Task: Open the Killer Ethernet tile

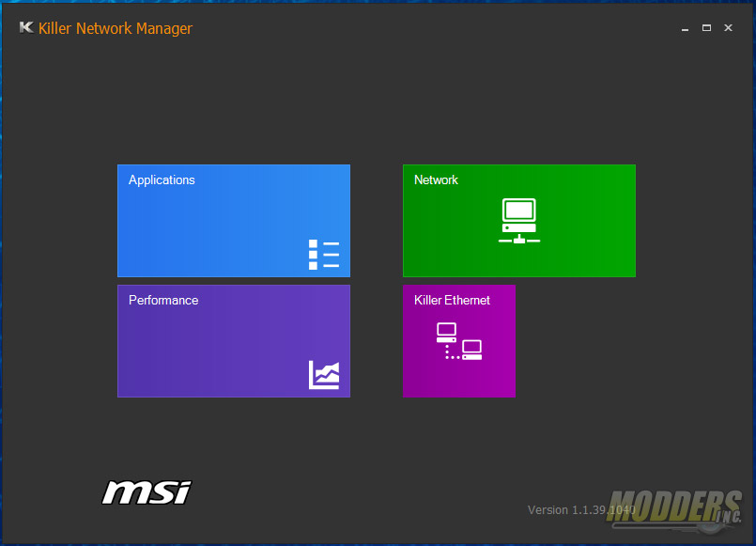Action: tap(459, 341)
